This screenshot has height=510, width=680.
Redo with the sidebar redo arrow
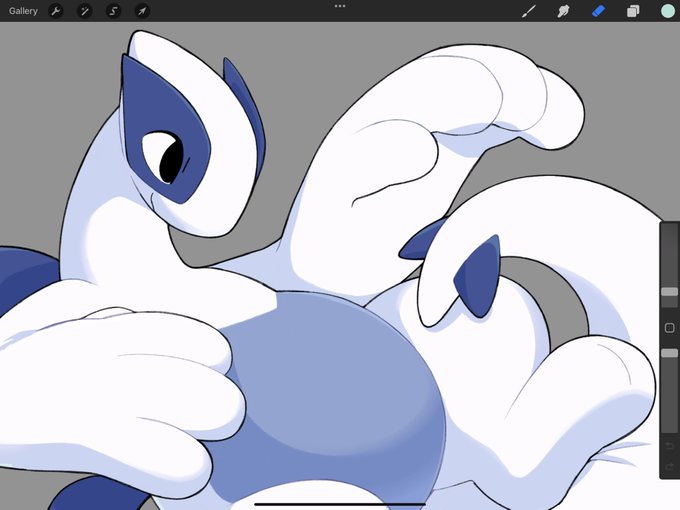pyautogui.click(x=669, y=467)
